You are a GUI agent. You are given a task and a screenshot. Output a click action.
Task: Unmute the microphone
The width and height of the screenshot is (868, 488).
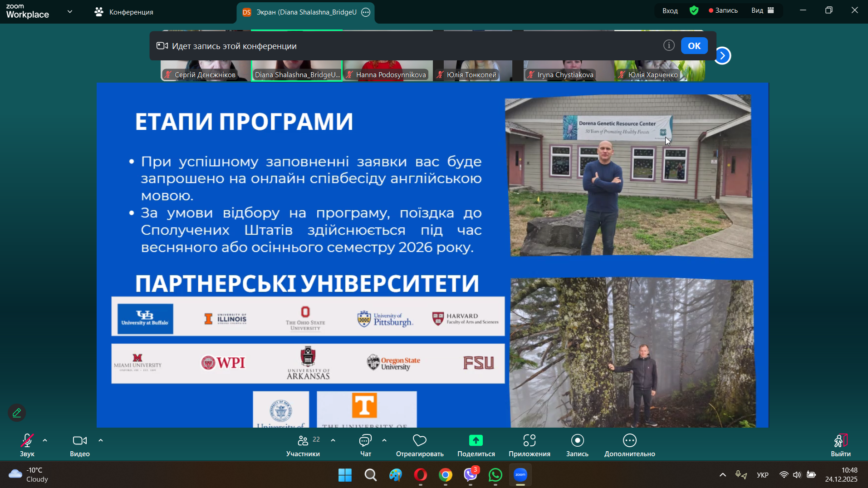(27, 441)
